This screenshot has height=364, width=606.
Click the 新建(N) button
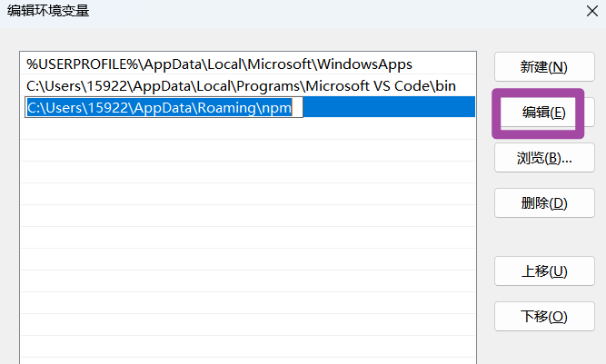click(544, 67)
